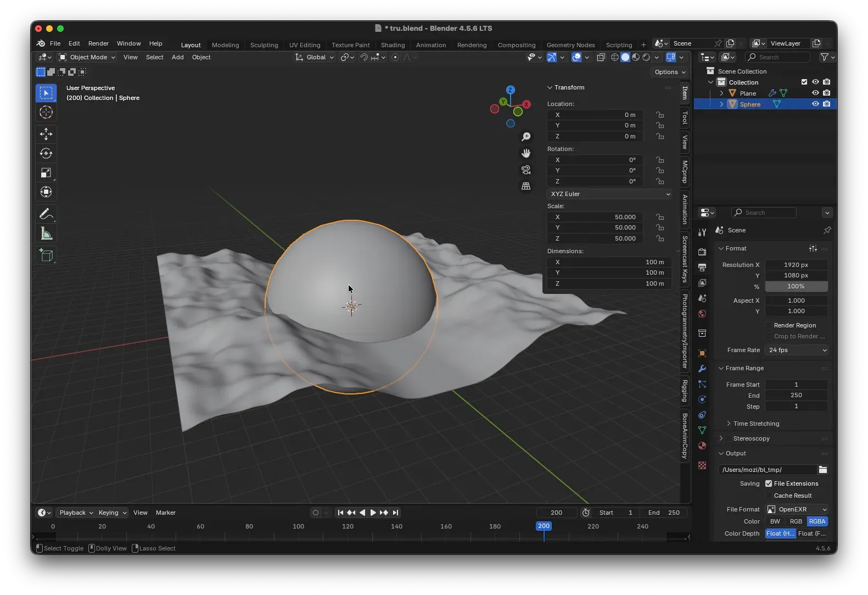This screenshot has height=595, width=868.
Task: Switch to orthographic grid view icon
Action: tap(526, 186)
